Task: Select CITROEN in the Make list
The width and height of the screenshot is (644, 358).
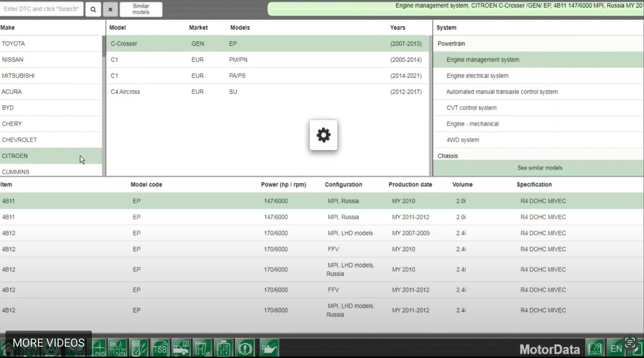Action: [x=51, y=156]
